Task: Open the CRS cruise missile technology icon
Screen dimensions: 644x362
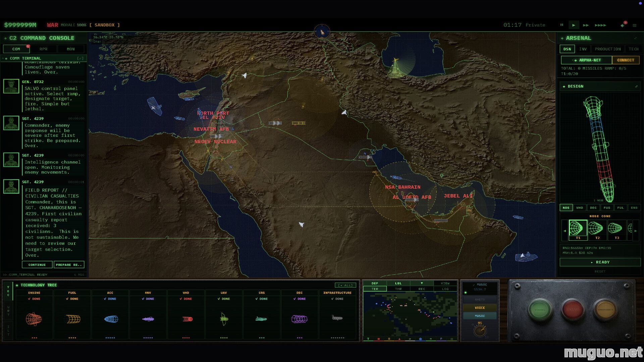Action: click(x=261, y=319)
